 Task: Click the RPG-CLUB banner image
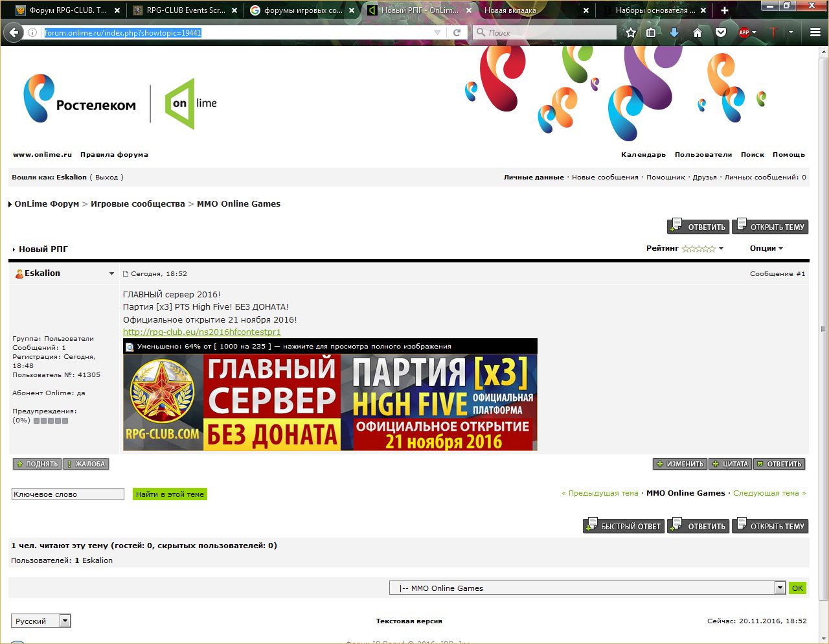coord(330,402)
